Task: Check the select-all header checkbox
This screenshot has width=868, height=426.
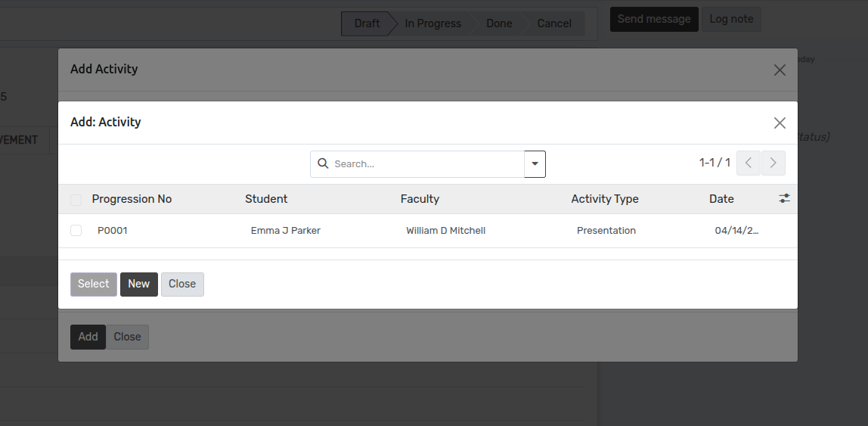Action: [x=76, y=200]
